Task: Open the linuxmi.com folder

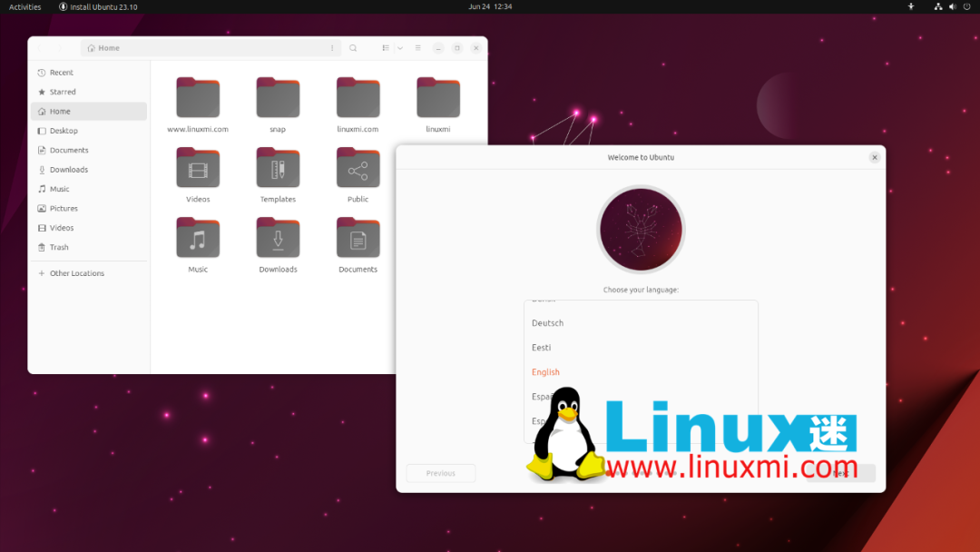Action: (358, 98)
